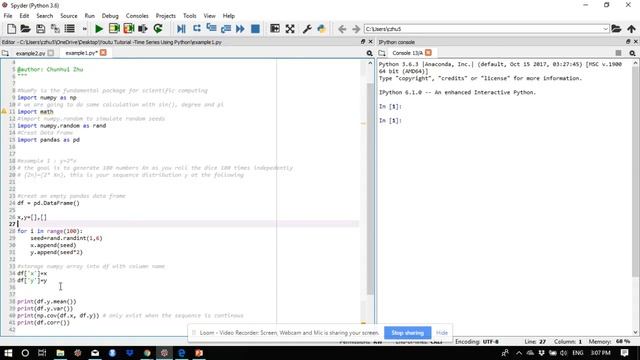Open the Run menu
Screen dimensions: 640x360
pyautogui.click(x=89, y=16)
